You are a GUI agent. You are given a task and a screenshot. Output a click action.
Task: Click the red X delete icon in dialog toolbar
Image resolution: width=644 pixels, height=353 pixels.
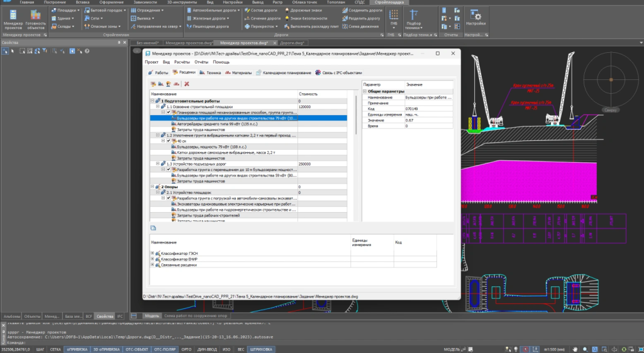(187, 84)
